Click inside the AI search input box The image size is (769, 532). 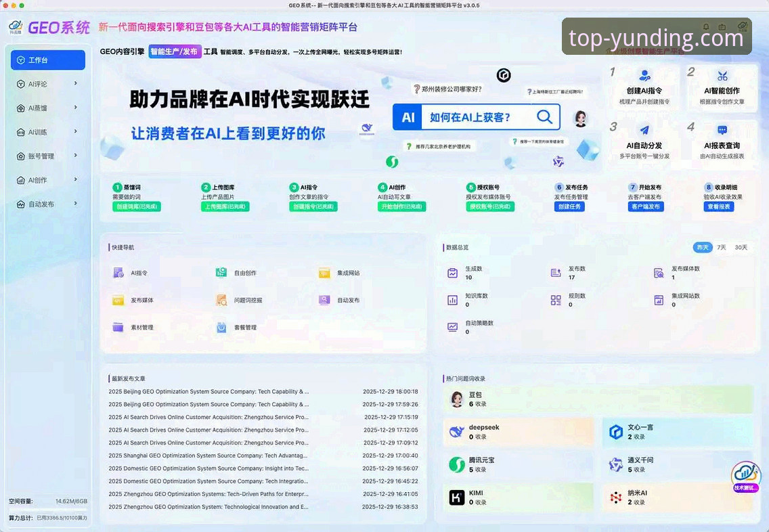click(x=474, y=116)
